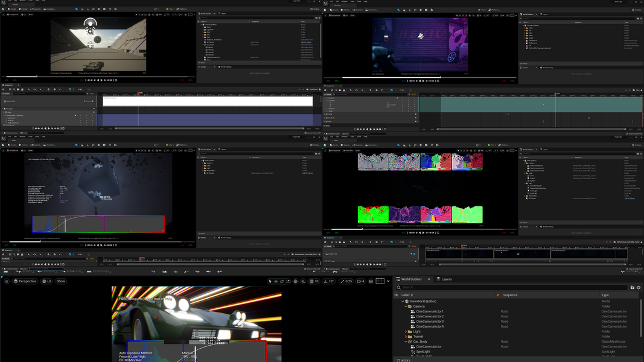The width and height of the screenshot is (644, 362).
Task: Select World Outliner tab in bottom panel
Action: (x=411, y=279)
